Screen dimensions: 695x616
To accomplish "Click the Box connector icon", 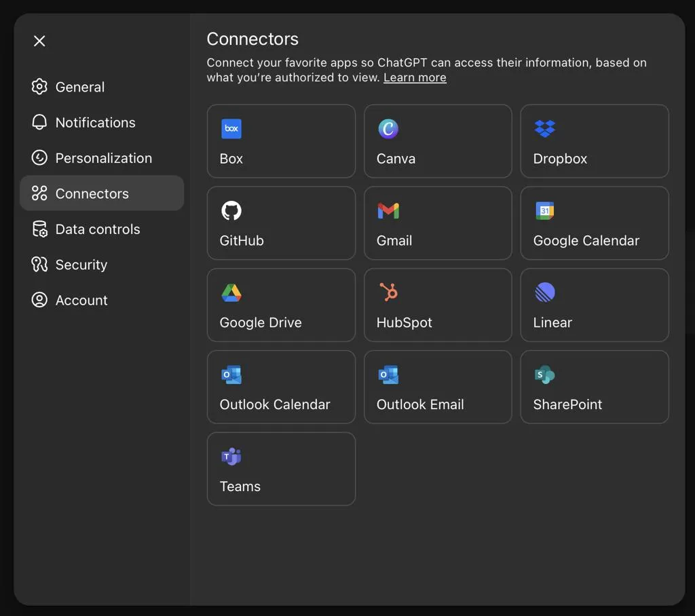I will point(231,129).
